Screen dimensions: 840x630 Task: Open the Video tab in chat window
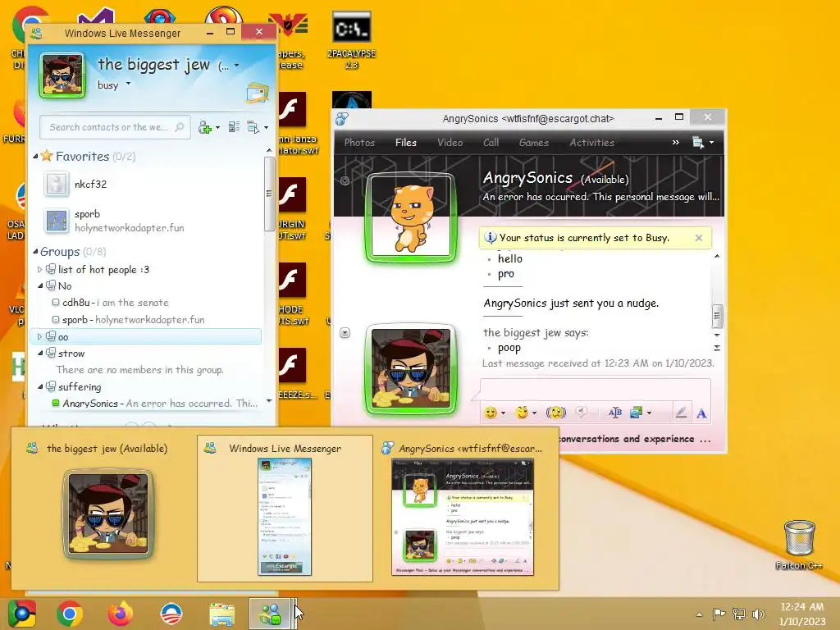[450, 143]
